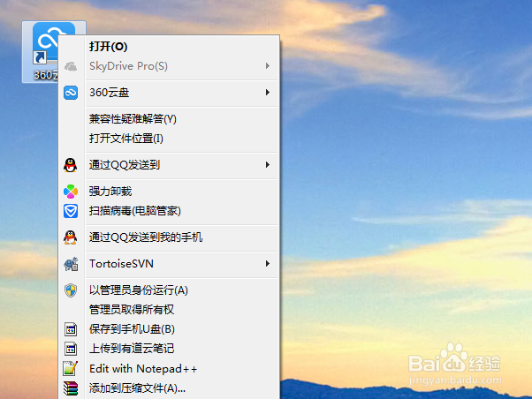This screenshot has width=532, height=399.
Task: Click the UAC shield icon beside 以管理员身份运行
Action: (x=71, y=290)
